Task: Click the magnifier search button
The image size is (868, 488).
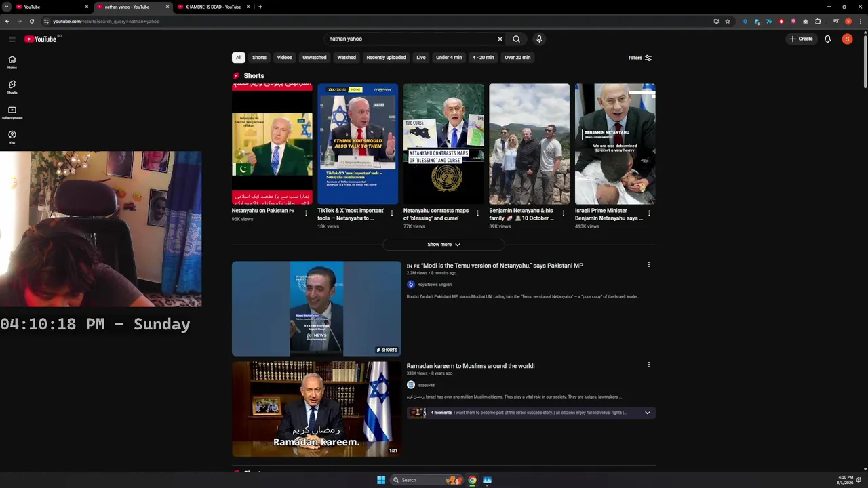Action: (516, 39)
